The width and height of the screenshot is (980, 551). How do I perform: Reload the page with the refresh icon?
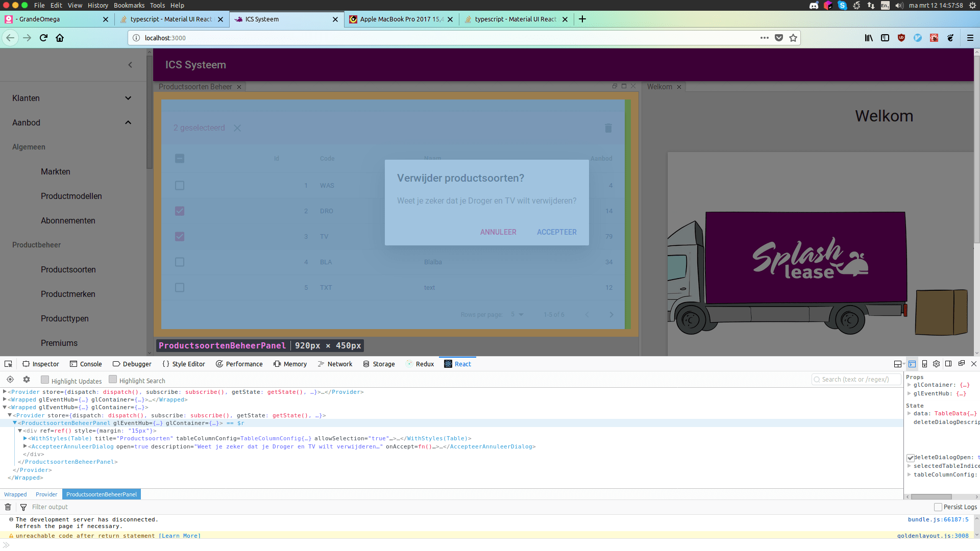pyautogui.click(x=43, y=38)
